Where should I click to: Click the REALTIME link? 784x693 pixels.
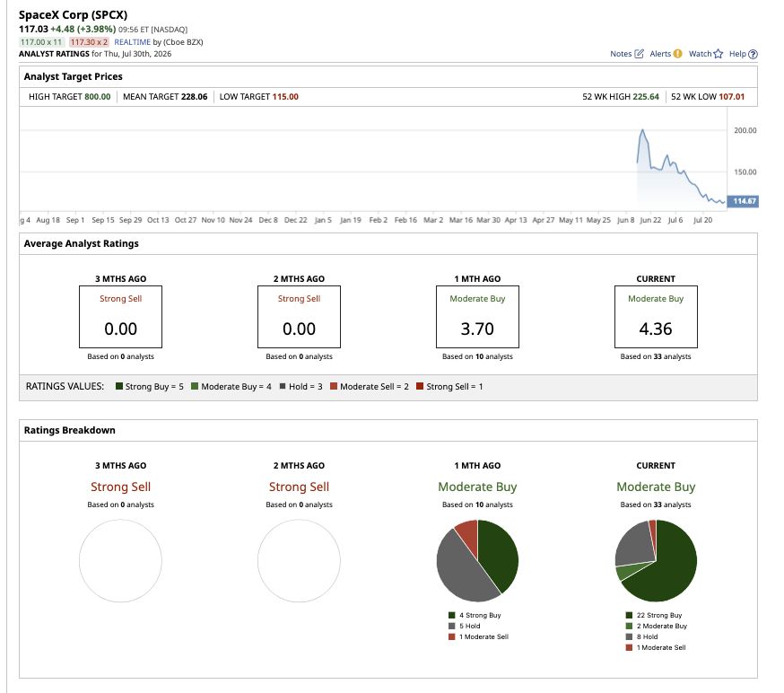tap(132, 42)
